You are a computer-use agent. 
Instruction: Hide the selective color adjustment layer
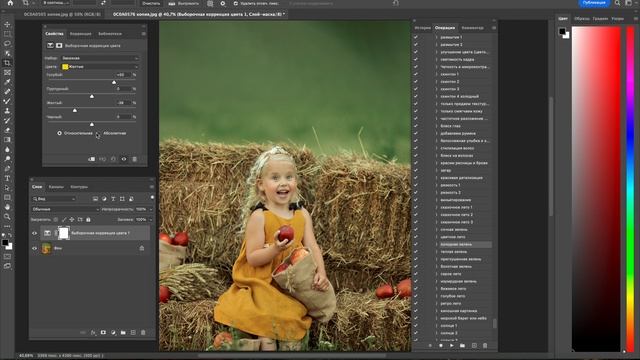coord(34,233)
